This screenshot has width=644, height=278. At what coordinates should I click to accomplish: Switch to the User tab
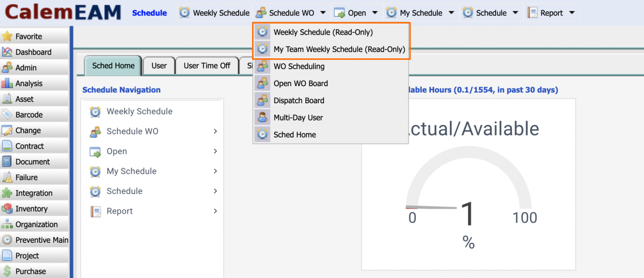(x=159, y=65)
